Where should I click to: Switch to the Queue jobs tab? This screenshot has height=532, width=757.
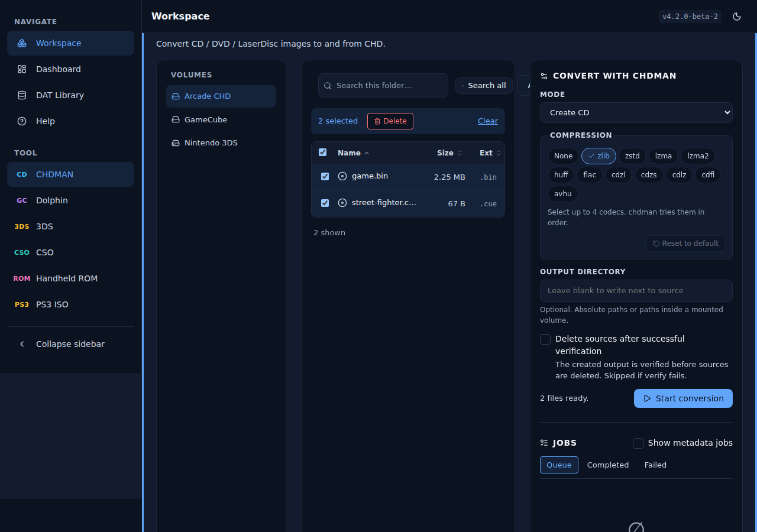[559, 465]
